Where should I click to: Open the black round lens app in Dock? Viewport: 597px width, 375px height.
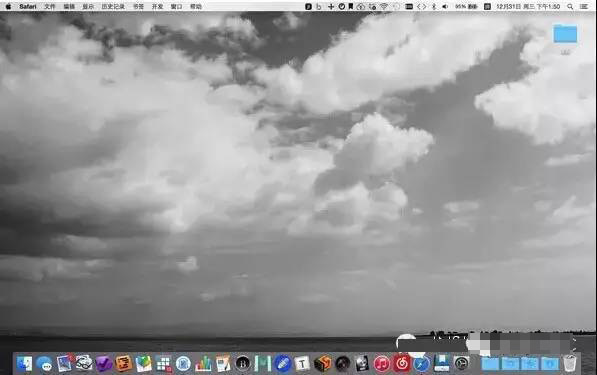(342, 364)
